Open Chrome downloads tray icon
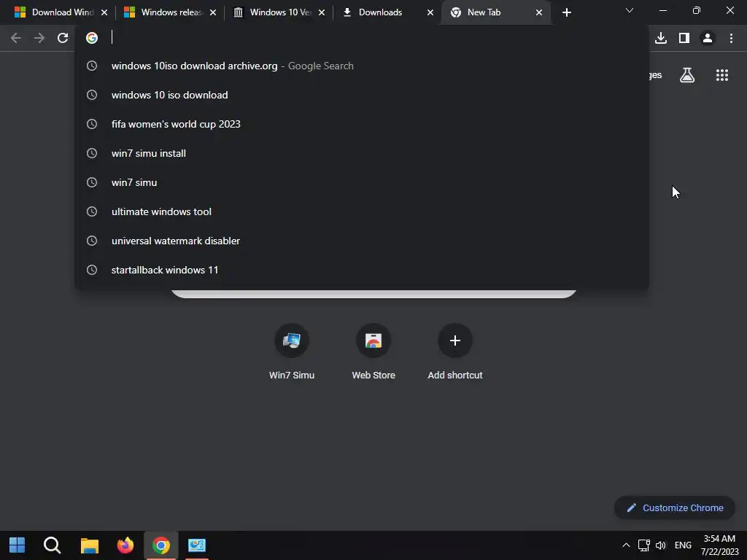747x560 pixels. [x=661, y=38]
